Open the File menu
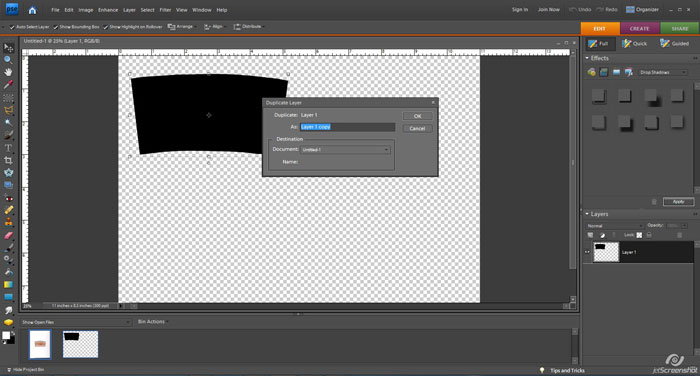Image resolution: width=700 pixels, height=376 pixels. pyautogui.click(x=55, y=10)
